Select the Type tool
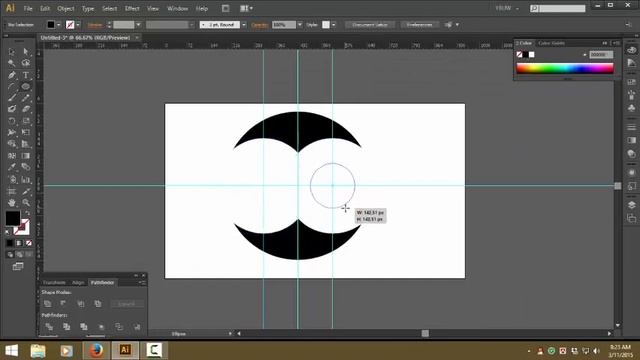 [26, 75]
